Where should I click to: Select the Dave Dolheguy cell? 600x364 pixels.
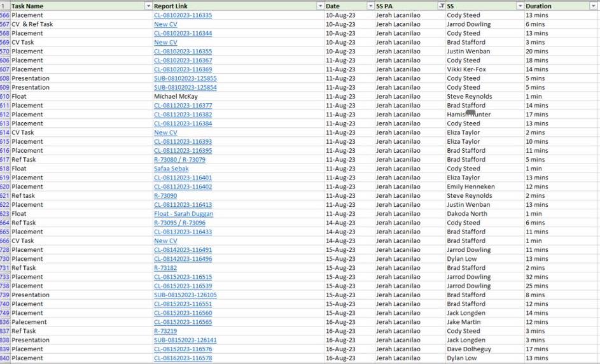[x=485, y=349]
